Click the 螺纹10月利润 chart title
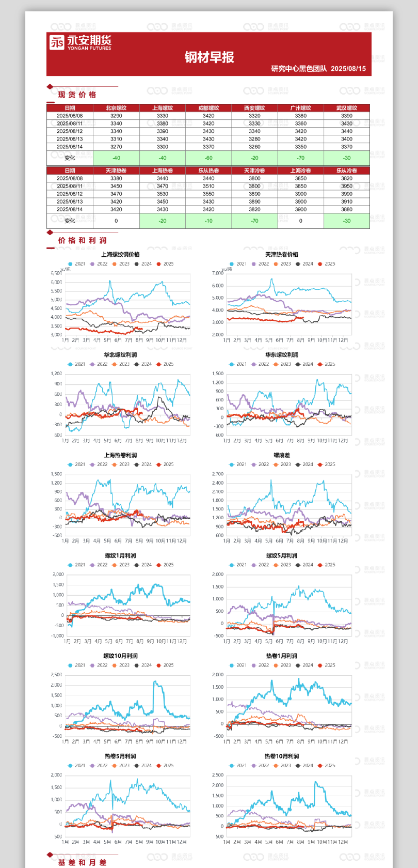 (120, 656)
